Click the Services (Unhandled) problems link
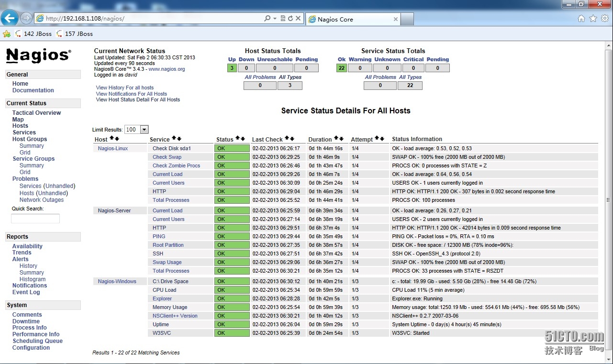Image resolution: width=613 pixels, height=364 pixels. 47,186
